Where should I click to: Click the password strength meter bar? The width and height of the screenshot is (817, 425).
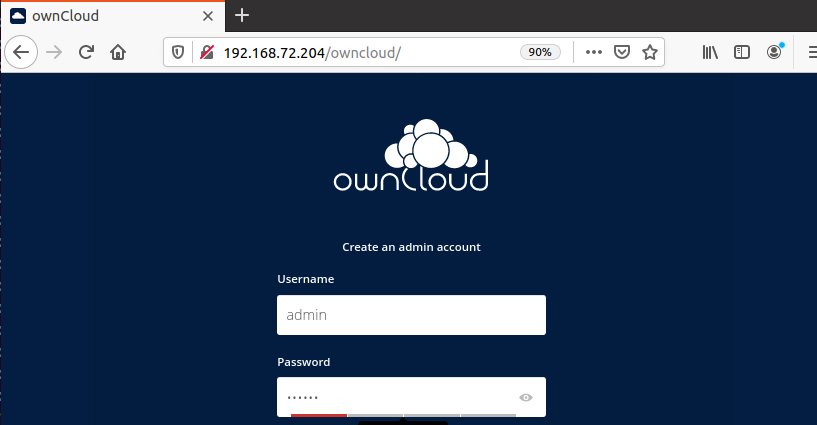403,415
